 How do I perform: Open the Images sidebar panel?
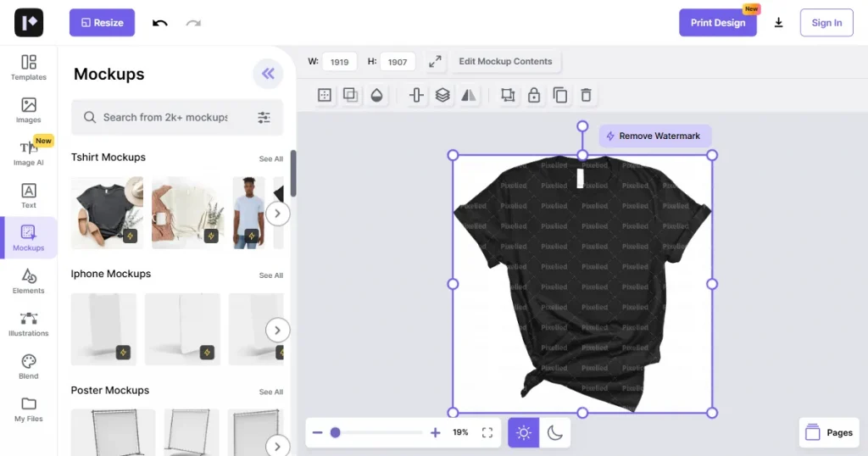click(x=29, y=110)
